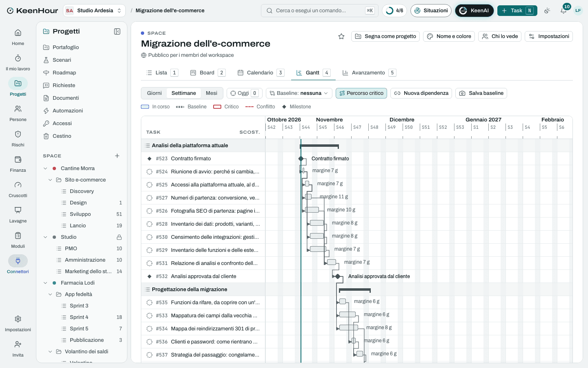The width and height of the screenshot is (588, 368).
Task: Open Connettori in the left rail
Action: [18, 265]
